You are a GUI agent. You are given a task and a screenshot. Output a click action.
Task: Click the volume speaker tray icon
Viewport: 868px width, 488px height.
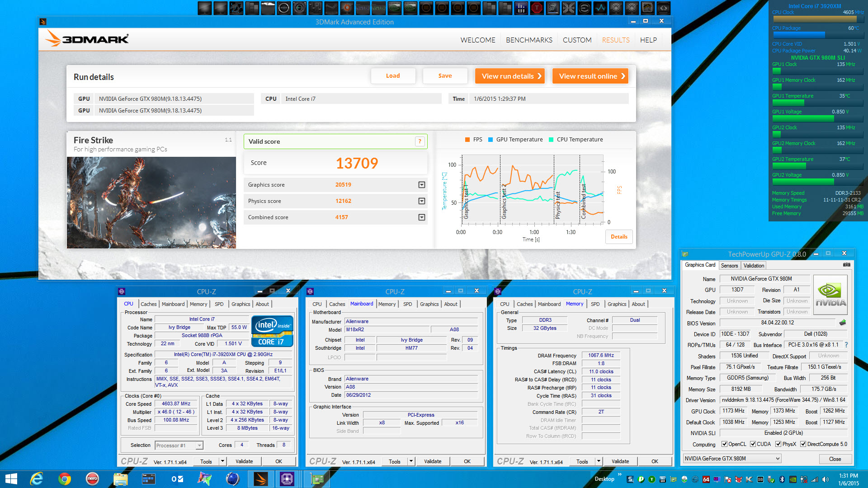(825, 479)
